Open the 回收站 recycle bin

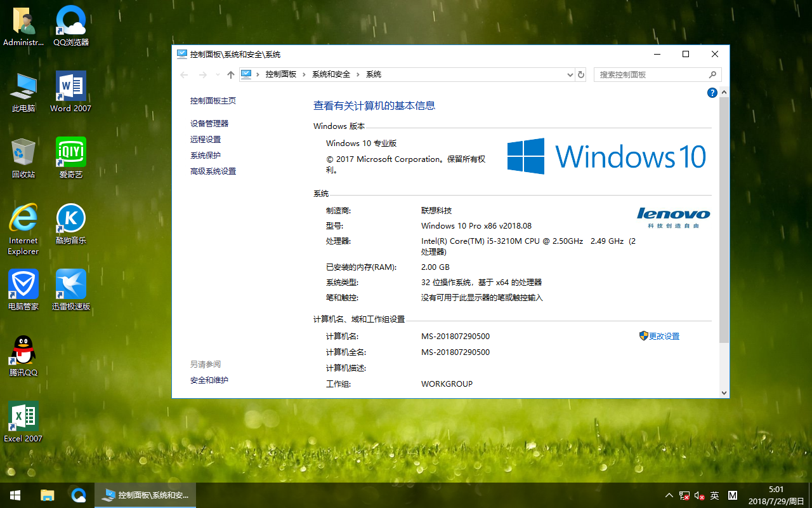tap(23, 159)
